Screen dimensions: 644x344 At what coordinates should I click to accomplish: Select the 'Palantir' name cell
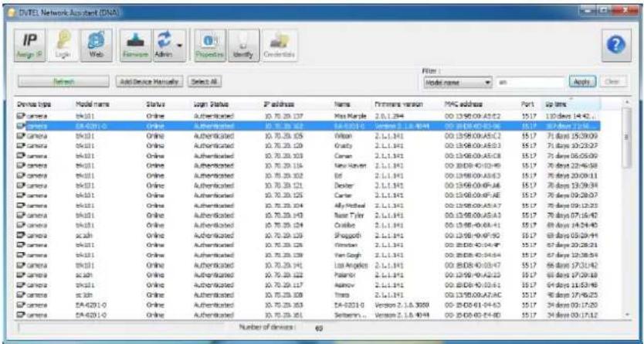pos(344,274)
